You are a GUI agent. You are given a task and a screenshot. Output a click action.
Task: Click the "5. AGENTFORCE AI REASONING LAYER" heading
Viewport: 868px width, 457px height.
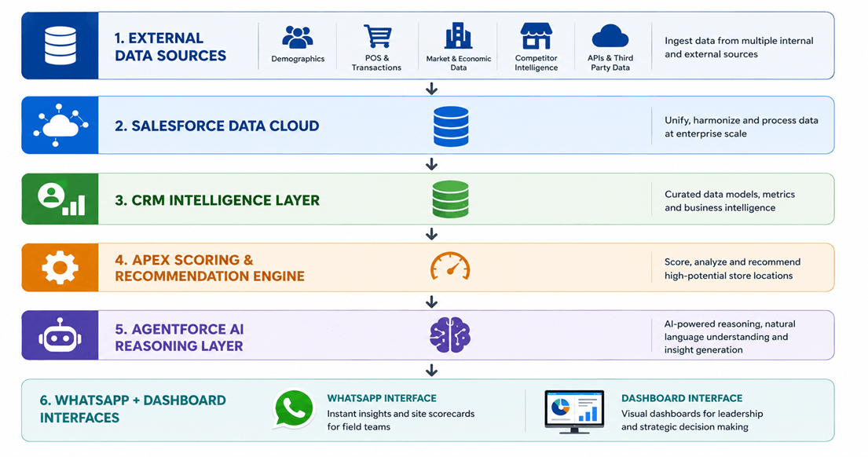179,338
